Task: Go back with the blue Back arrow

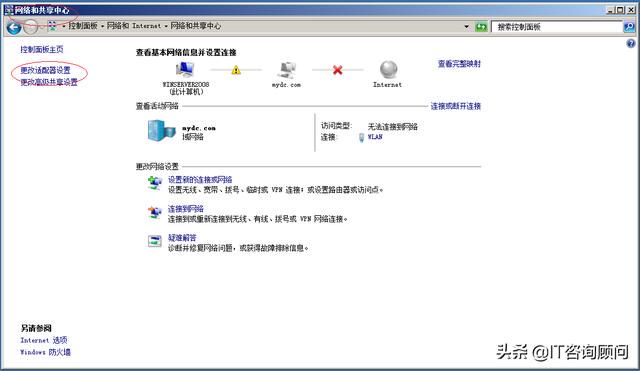Action: click(14, 27)
